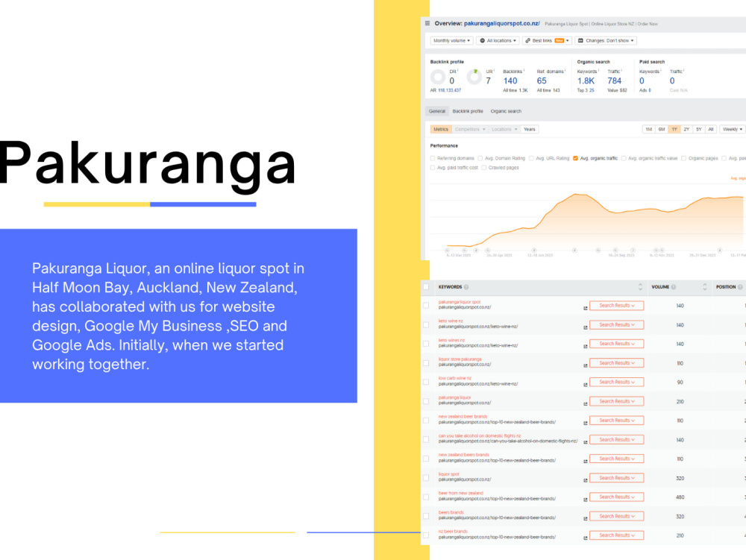Select the 6M time range
This screenshot has height=560, width=746.
click(x=661, y=129)
